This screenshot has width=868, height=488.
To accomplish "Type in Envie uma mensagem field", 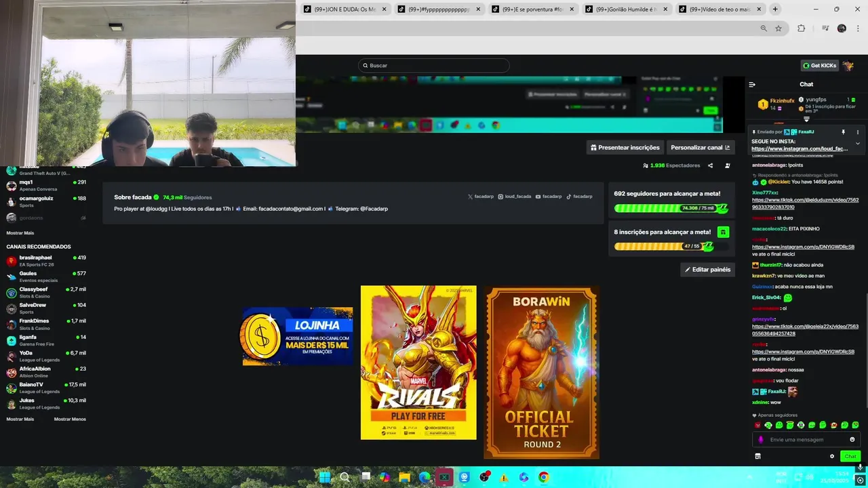I will click(805, 440).
